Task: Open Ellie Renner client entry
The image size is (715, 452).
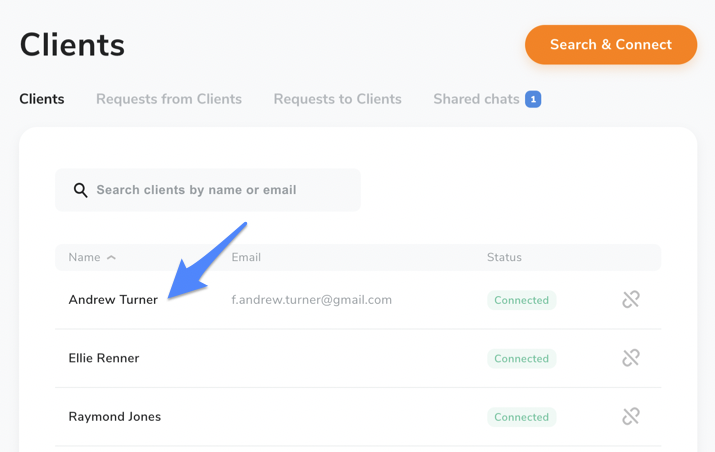Action: [x=104, y=358]
